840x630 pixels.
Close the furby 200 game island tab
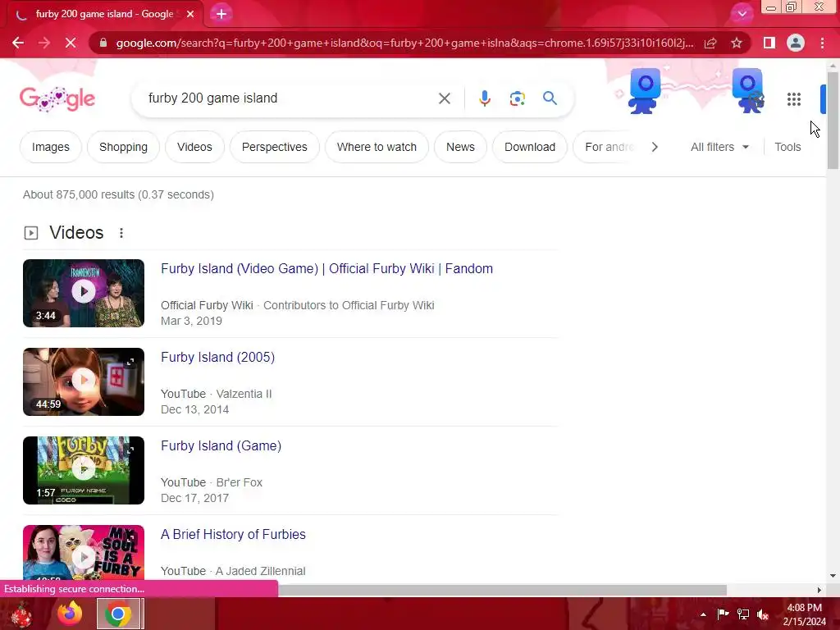(190, 14)
